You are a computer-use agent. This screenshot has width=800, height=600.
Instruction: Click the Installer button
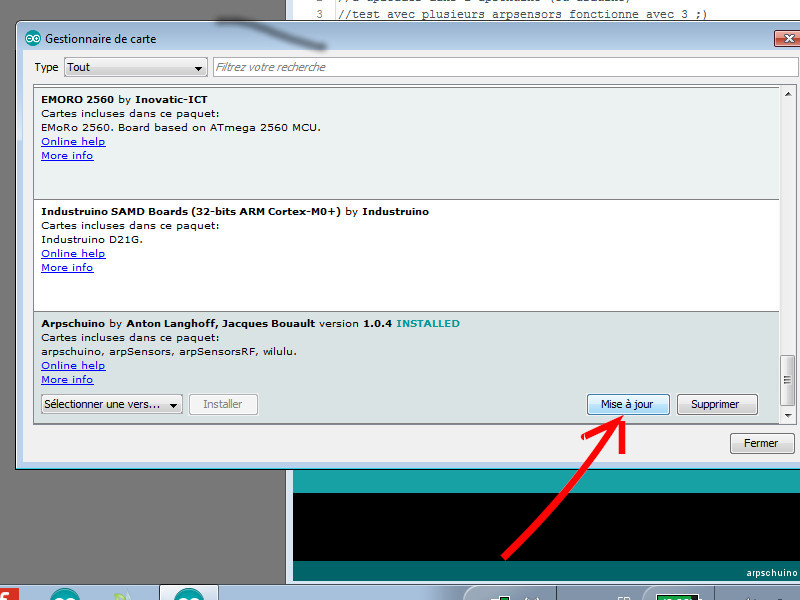223,404
